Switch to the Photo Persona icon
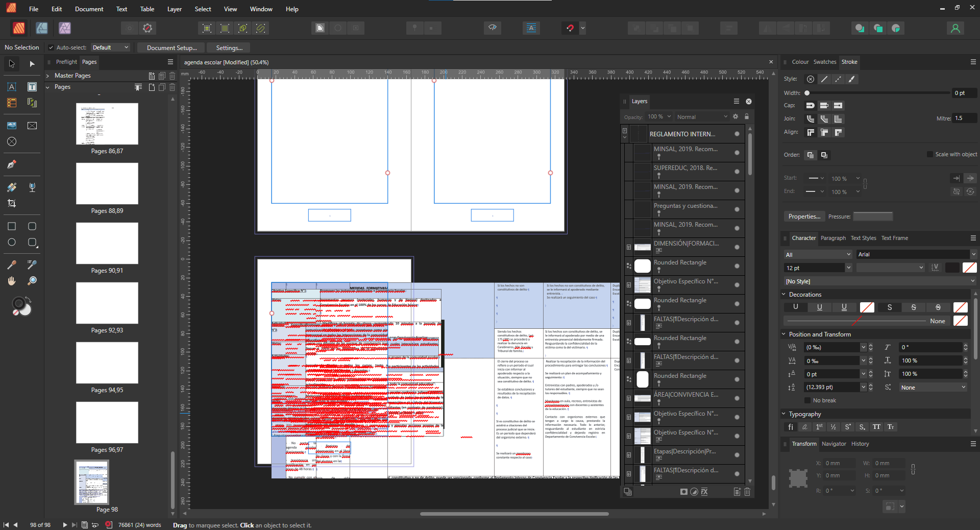This screenshot has width=980, height=530. pyautogui.click(x=65, y=28)
